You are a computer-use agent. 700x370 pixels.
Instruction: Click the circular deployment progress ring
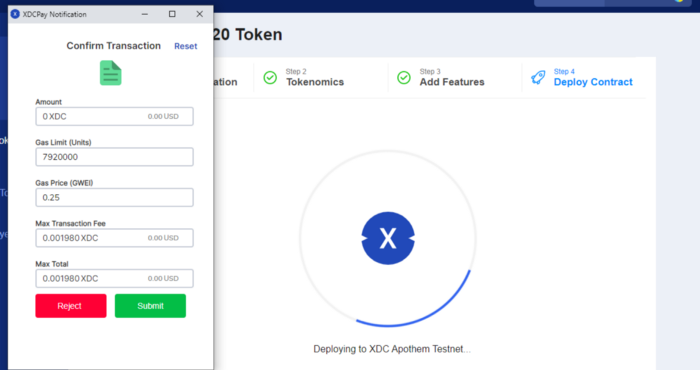point(388,238)
